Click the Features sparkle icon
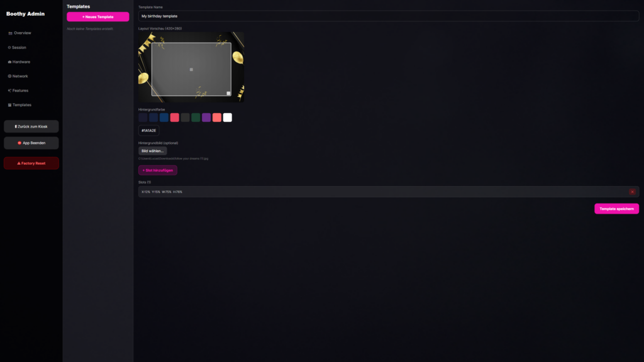The width and height of the screenshot is (644, 362). 9,90
